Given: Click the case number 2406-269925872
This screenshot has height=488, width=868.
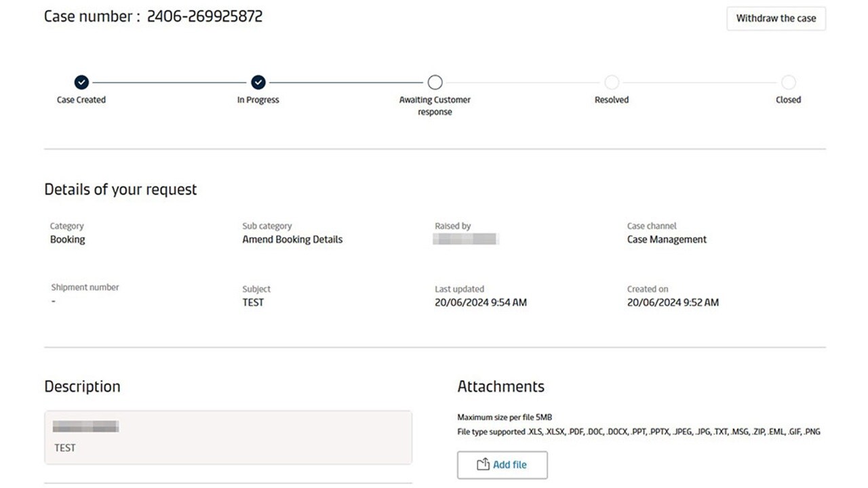Looking at the screenshot, I should [x=204, y=17].
